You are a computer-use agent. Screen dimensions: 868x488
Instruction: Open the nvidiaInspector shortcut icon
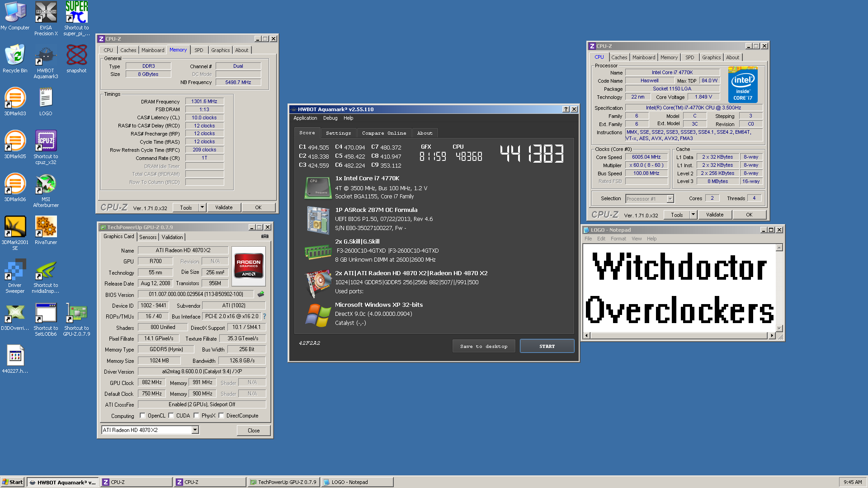[46, 276]
